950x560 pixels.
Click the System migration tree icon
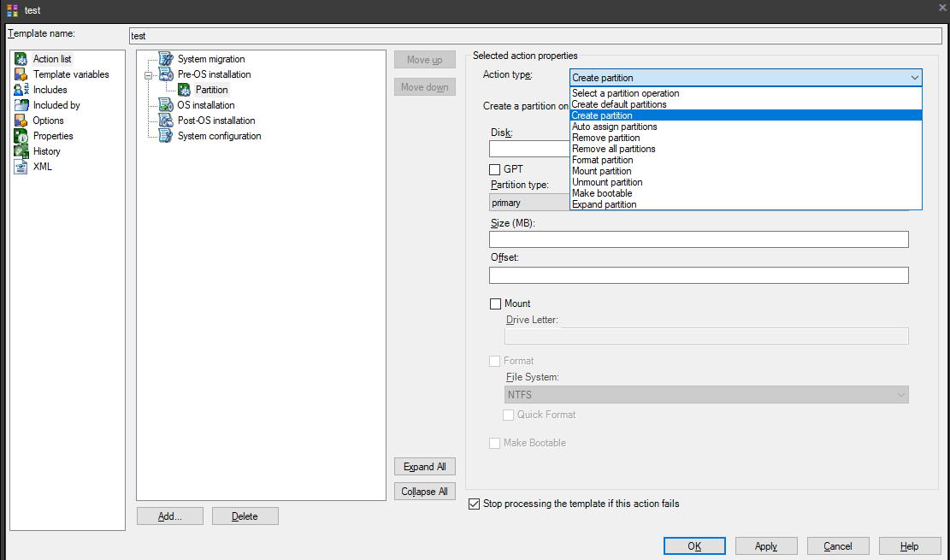[166, 59]
